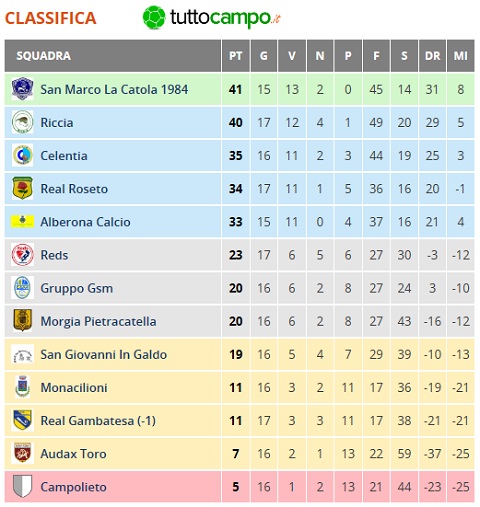Screen dimensions: 480x507
Task: Select the SQUADRA column header
Action: (x=113, y=56)
